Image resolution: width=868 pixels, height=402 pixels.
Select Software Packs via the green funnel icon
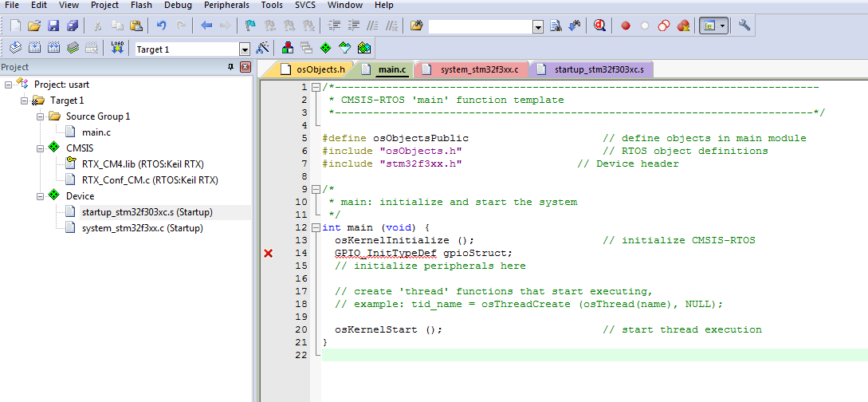click(344, 48)
